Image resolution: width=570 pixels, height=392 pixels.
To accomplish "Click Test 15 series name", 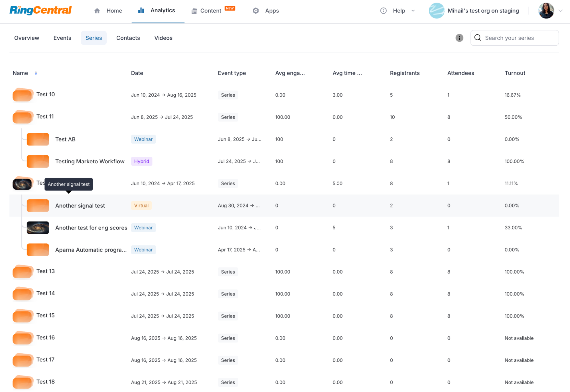I will [x=45, y=315].
